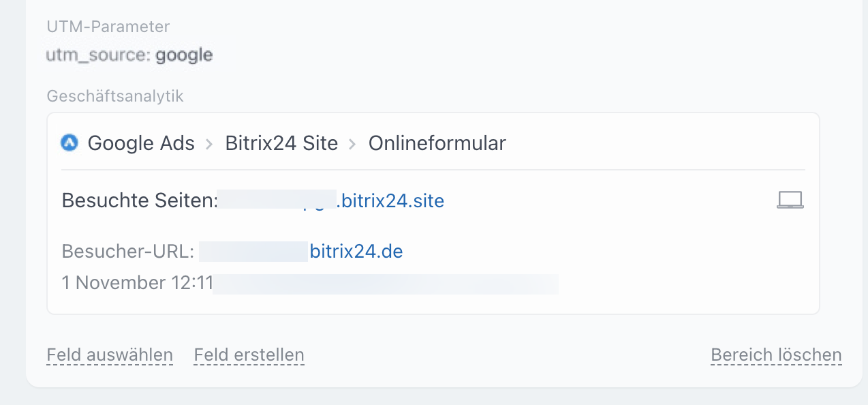Click the UTM-Parameter field label
This screenshot has width=868, height=405.
[108, 27]
